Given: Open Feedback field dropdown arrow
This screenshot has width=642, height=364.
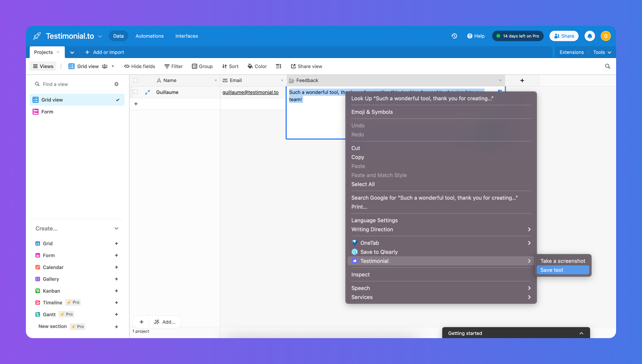Looking at the screenshot, I should pyautogui.click(x=500, y=81).
